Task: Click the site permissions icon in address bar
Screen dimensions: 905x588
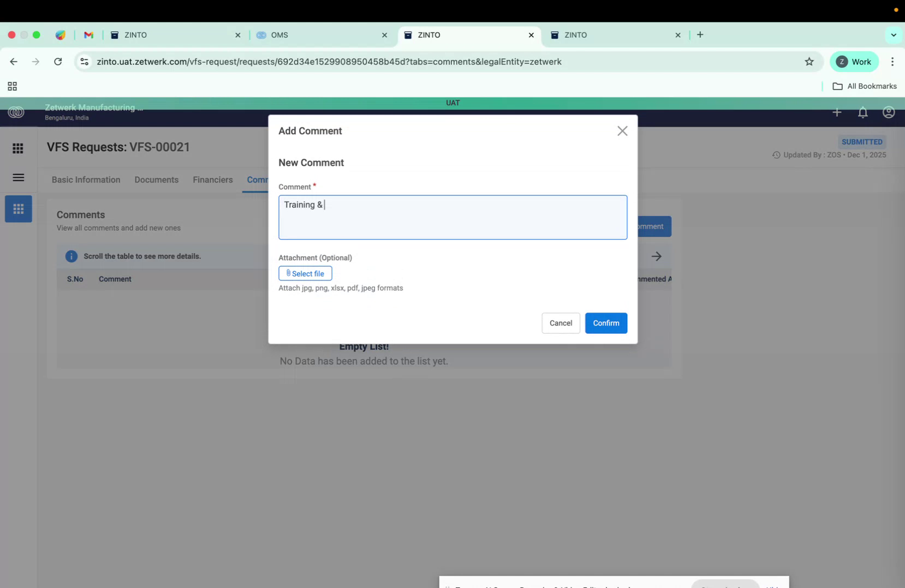Action: (84, 62)
